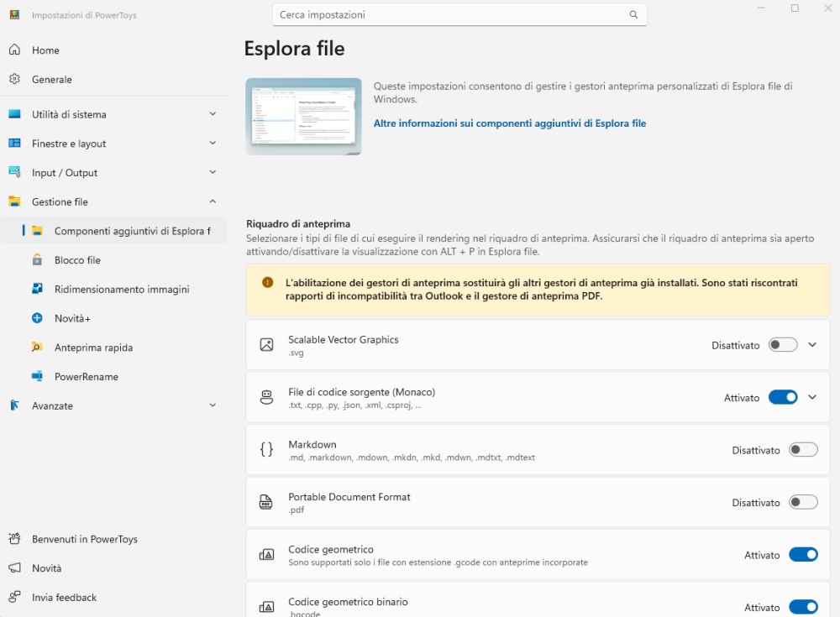Open the Novità page at sidebar bottom
This screenshot has height=617, width=840.
click(46, 568)
